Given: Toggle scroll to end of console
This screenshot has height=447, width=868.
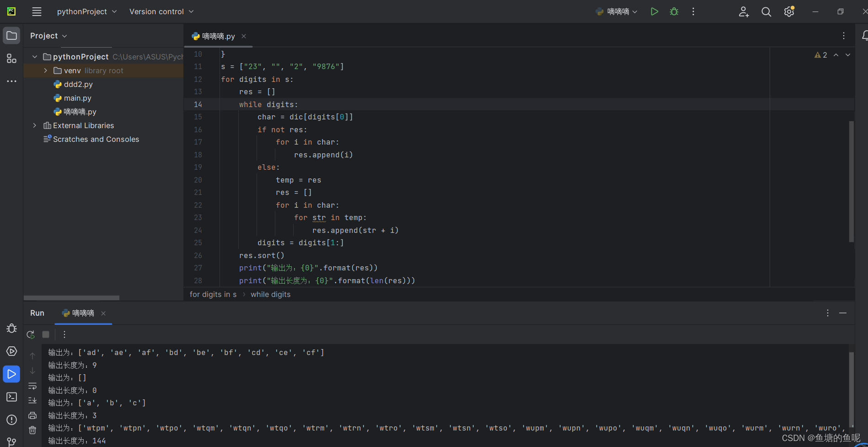Looking at the screenshot, I should tap(32, 400).
